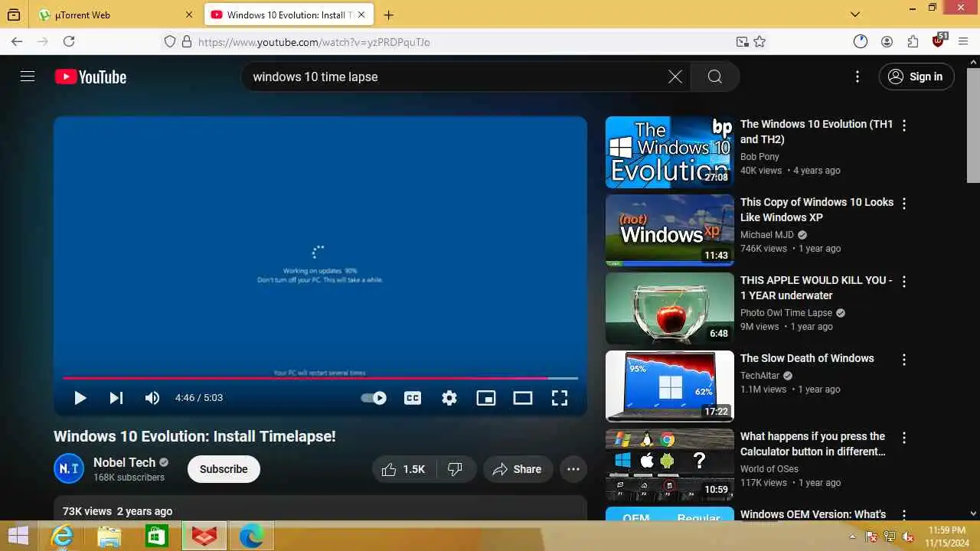
Task: Open Firefox account icon
Action: point(887,42)
